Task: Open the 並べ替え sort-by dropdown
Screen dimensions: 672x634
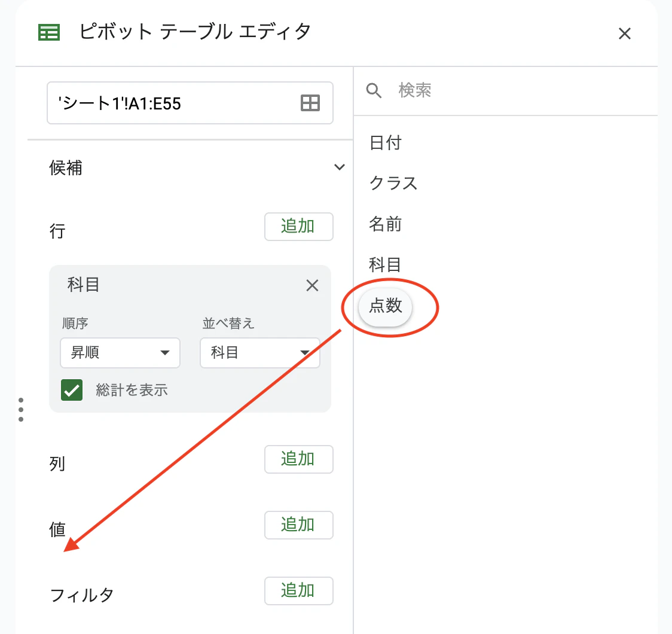Action: point(259,353)
